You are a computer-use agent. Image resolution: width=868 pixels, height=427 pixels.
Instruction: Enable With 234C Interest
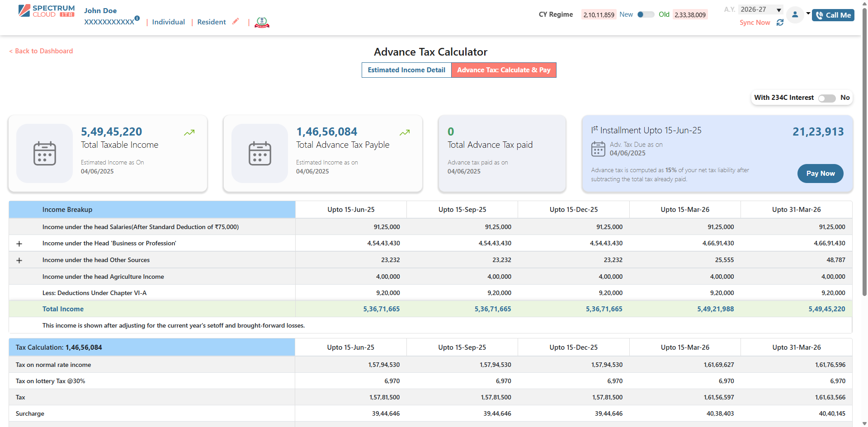(826, 98)
